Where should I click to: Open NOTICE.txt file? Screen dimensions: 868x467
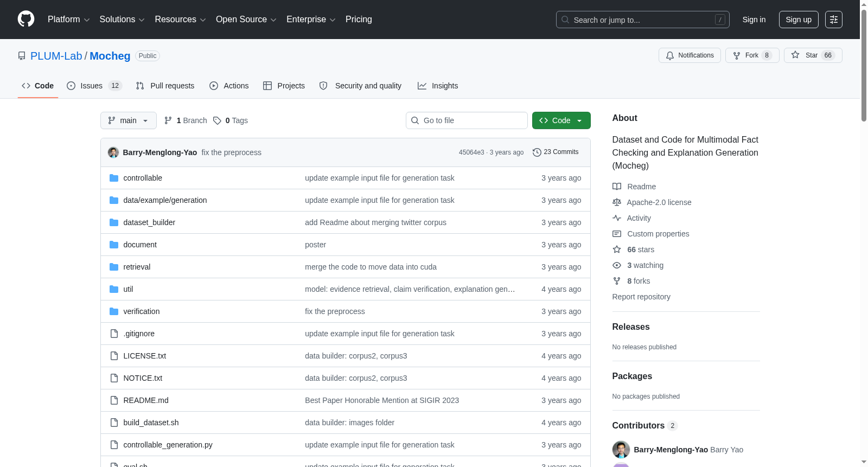143,378
